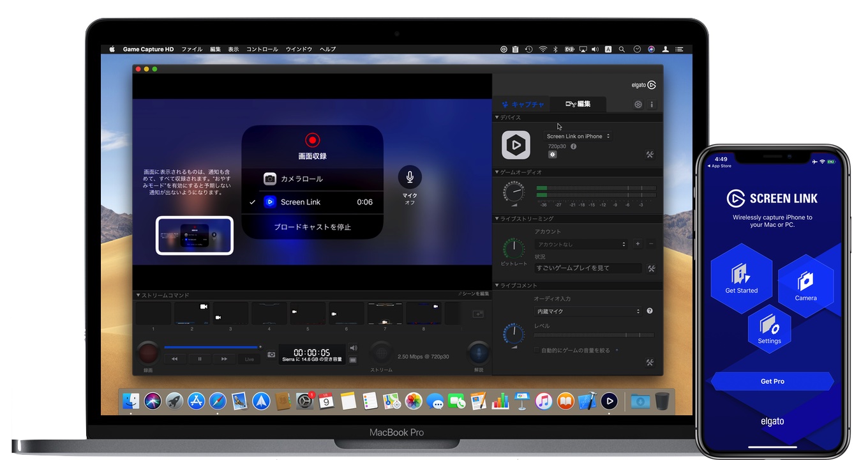The image size is (868, 460).
Task: Open the コントロール menu
Action: 262,49
